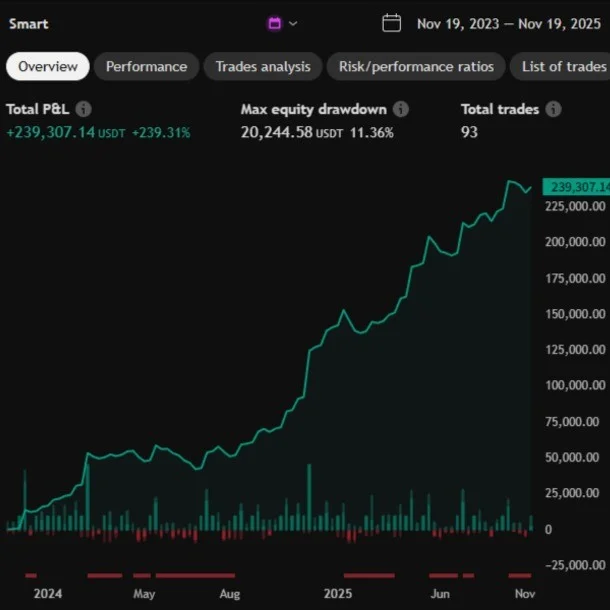Click the info icon next to Max equity drawdown
The width and height of the screenshot is (610, 610).
pos(401,109)
